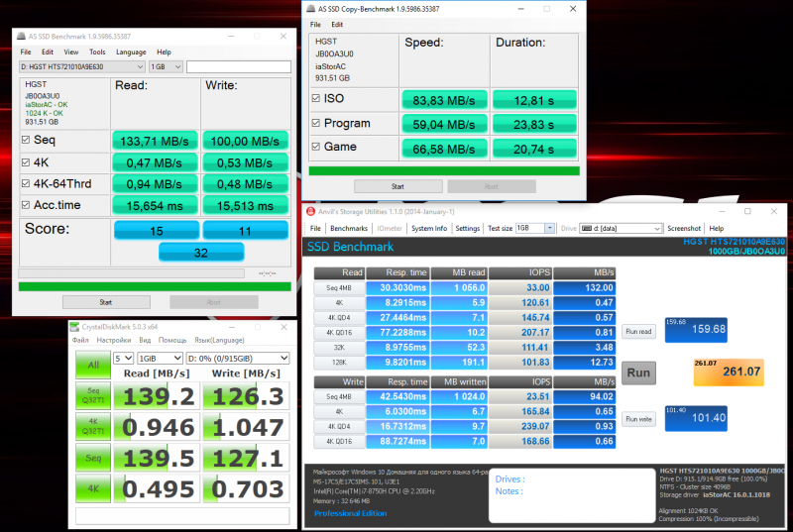Click the plain Seq test button
The height and width of the screenshot is (532, 793).
(93, 458)
